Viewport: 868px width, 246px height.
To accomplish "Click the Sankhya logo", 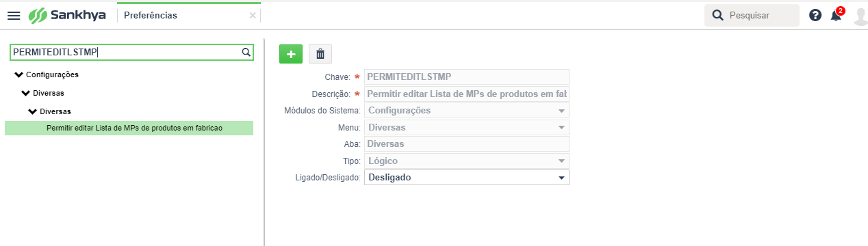I will pos(67,15).
